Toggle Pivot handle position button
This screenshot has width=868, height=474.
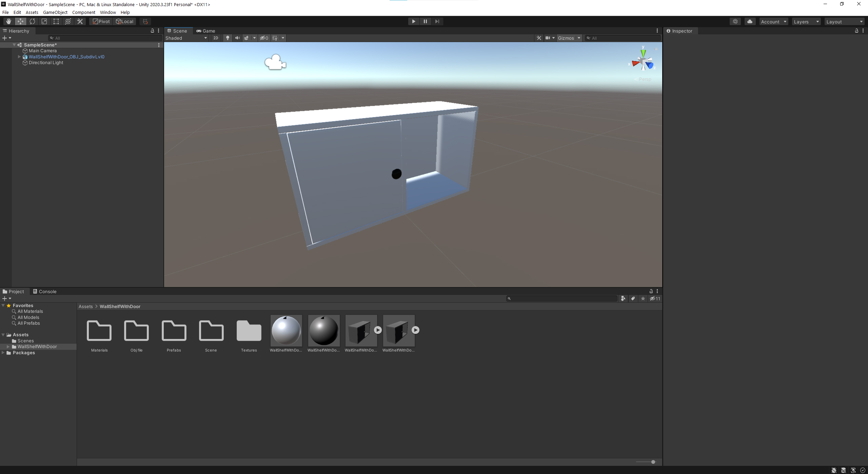tap(101, 21)
